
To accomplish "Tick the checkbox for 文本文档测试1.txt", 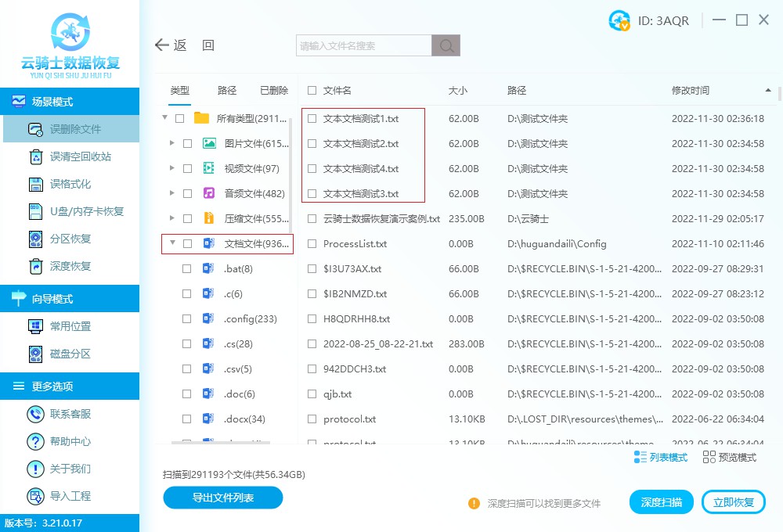I will 311,118.
